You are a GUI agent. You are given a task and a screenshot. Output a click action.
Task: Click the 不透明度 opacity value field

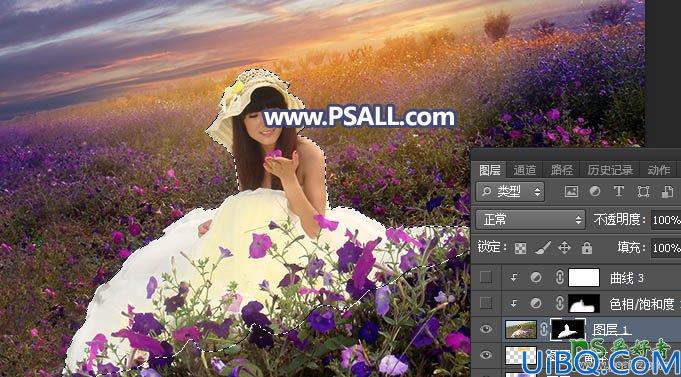click(x=666, y=220)
